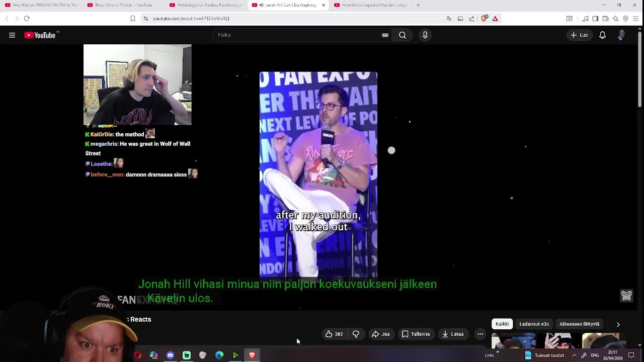
Task: Go back in browser history
Action: [x=7, y=19]
